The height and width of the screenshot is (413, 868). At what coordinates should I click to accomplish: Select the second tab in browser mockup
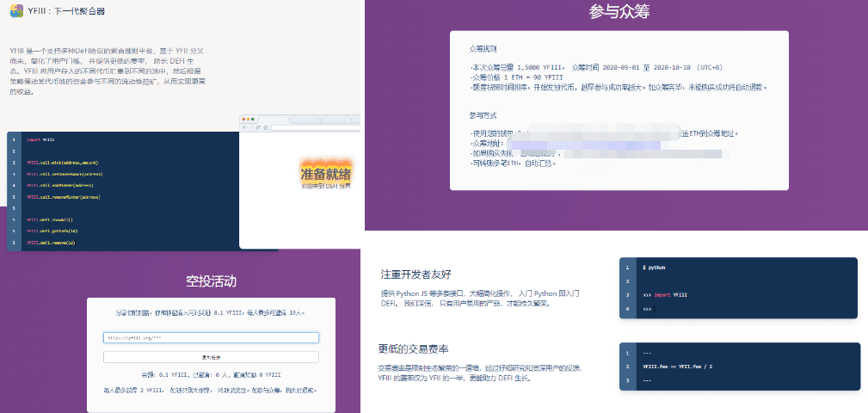tap(305, 119)
